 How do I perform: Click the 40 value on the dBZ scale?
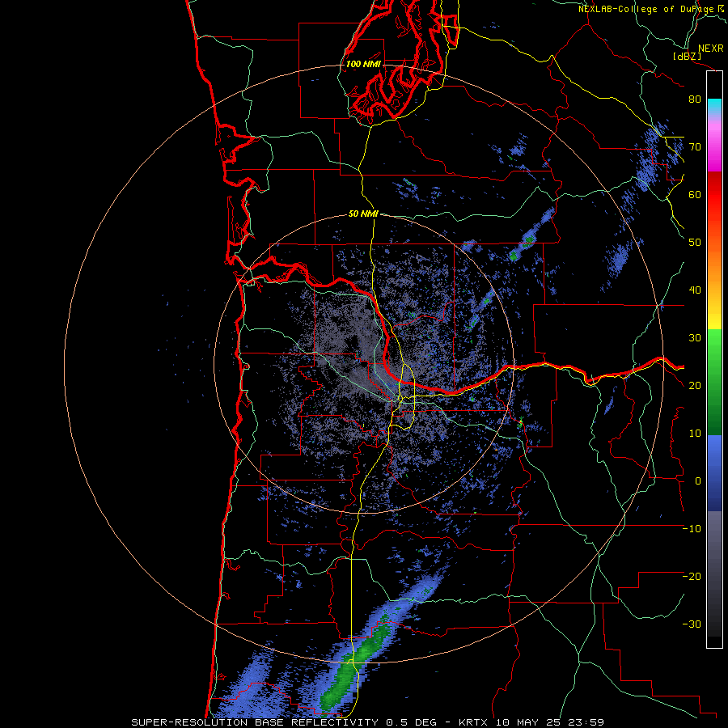click(x=695, y=290)
